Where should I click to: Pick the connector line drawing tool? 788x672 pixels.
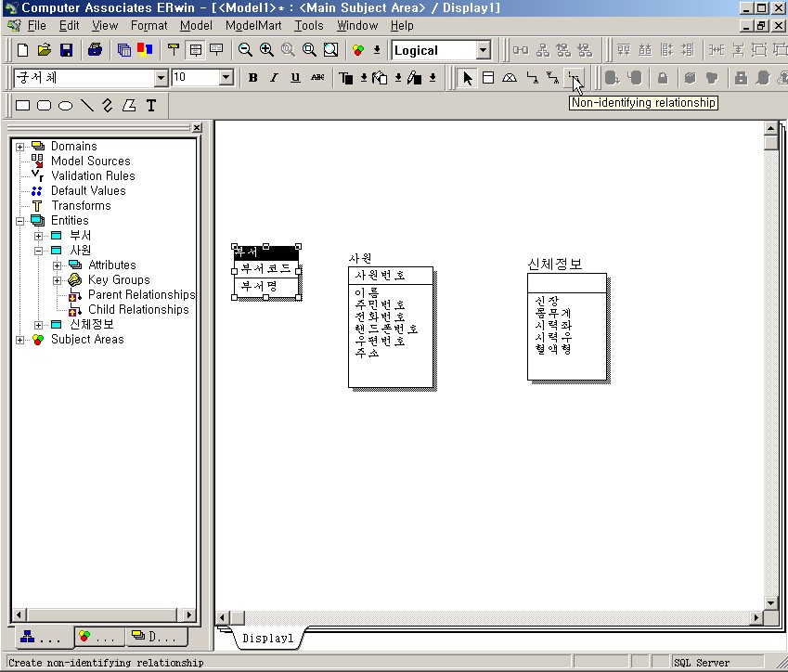108,106
